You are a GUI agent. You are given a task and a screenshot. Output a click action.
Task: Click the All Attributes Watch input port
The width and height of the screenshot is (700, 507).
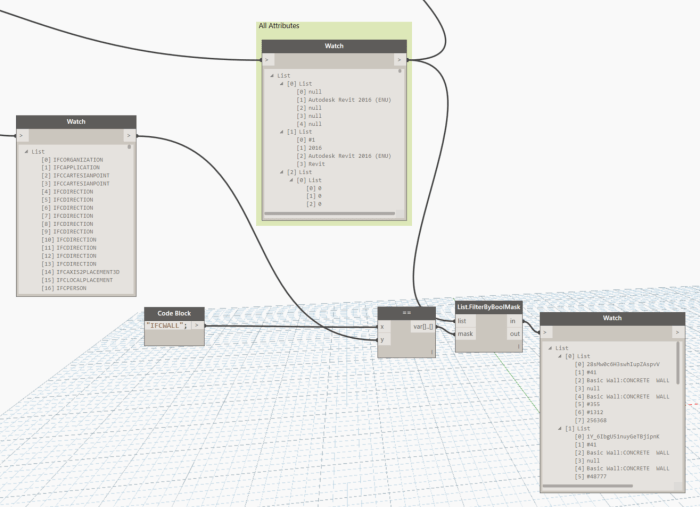(x=268, y=59)
